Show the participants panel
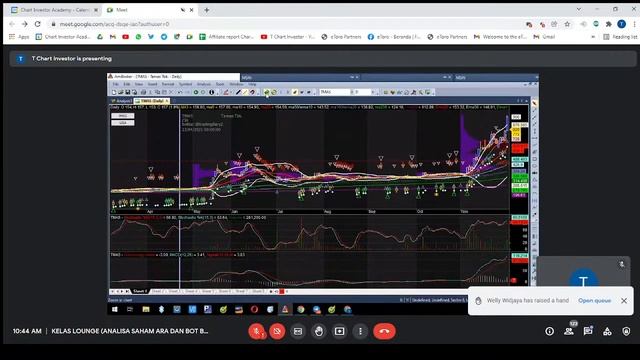 [x=569, y=331]
